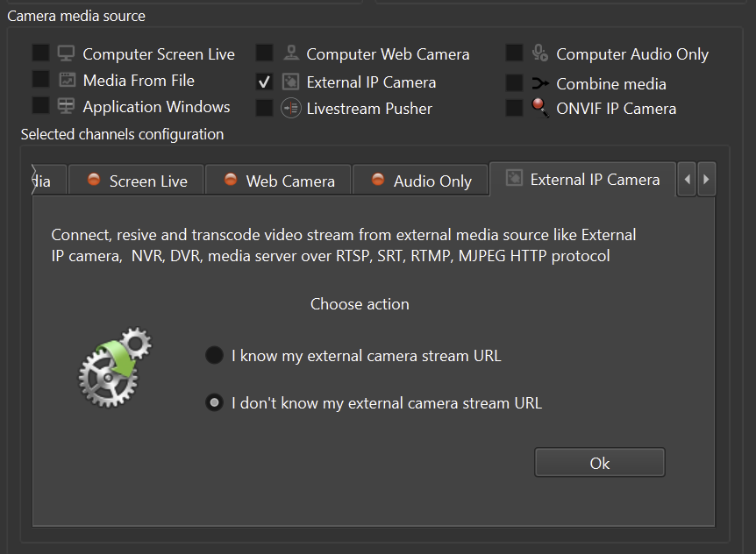Click the ONVIF IP Camera icon
Screen dimensions: 756x554
tap(541, 108)
